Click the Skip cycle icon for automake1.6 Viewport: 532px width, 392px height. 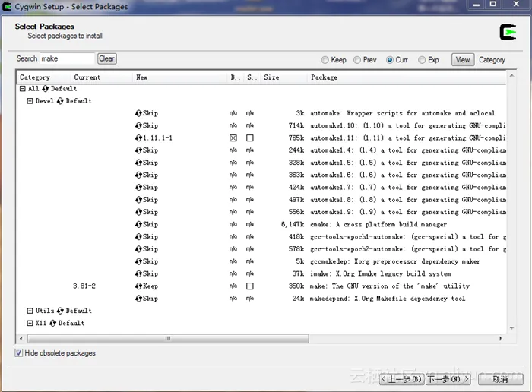[138, 175]
